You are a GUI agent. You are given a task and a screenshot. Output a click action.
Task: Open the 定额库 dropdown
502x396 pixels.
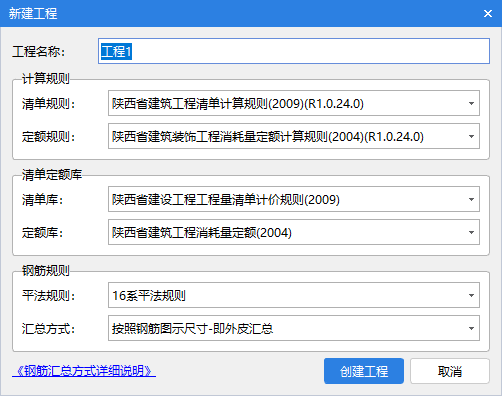coord(294,232)
